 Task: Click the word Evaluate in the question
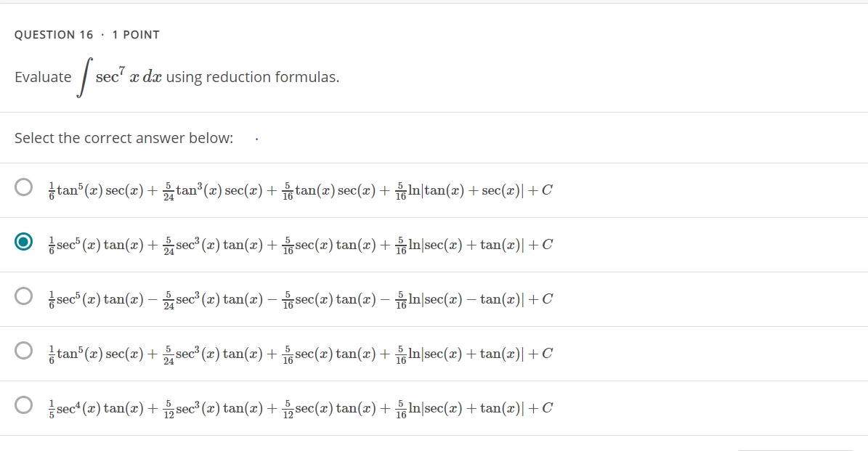[43, 77]
